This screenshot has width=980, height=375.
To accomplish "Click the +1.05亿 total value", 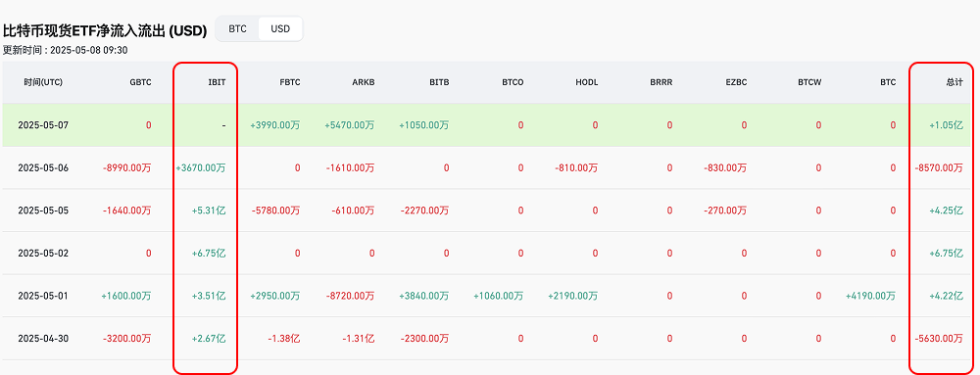I will coord(947,125).
